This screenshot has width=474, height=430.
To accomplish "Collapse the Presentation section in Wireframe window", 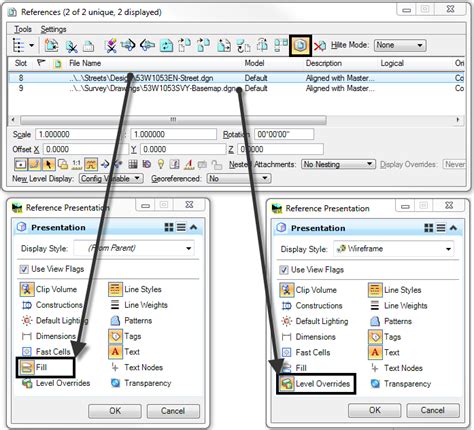I will coord(453,228).
